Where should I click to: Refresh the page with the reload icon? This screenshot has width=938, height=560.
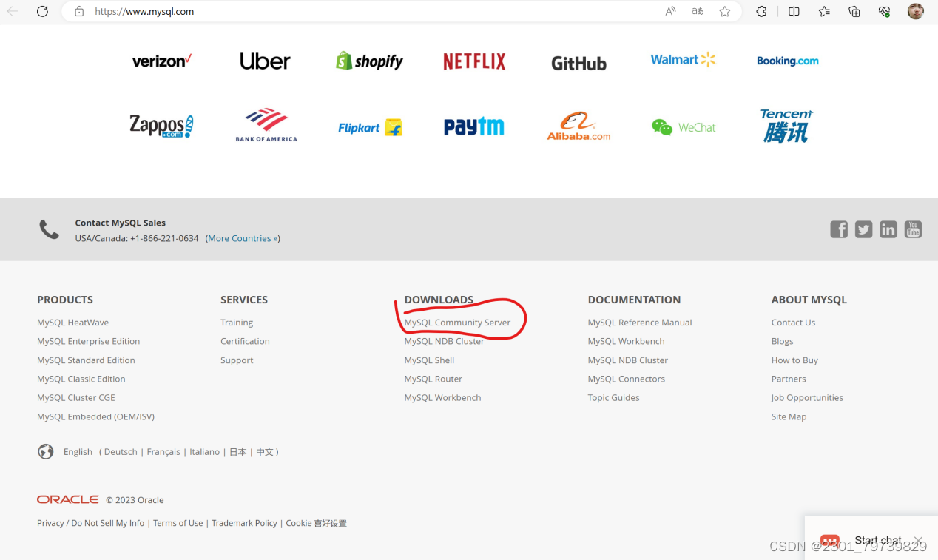tap(42, 11)
